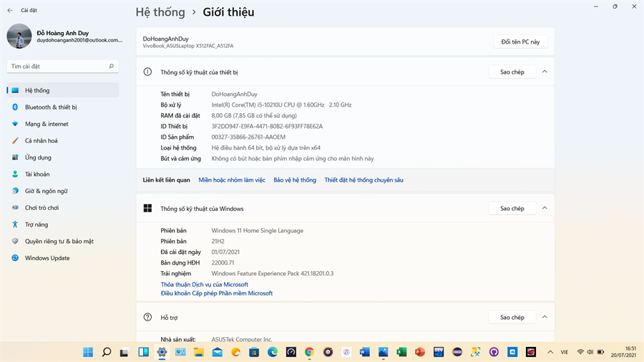Click the Trợ năng accessibility icon

tap(15, 225)
